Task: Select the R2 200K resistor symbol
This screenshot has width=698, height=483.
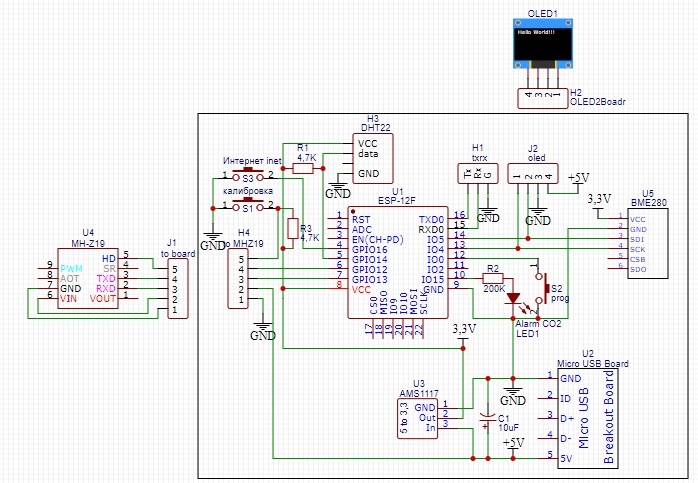Action: [493, 279]
